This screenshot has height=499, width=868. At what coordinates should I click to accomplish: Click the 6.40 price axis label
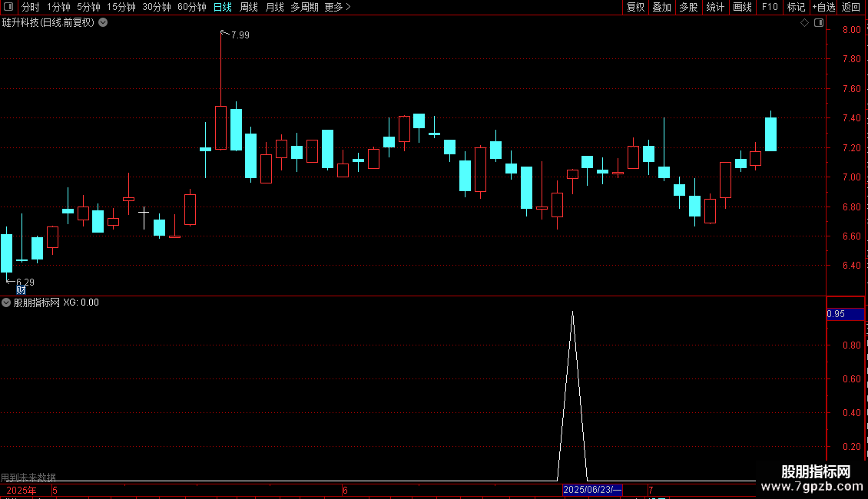click(851, 266)
